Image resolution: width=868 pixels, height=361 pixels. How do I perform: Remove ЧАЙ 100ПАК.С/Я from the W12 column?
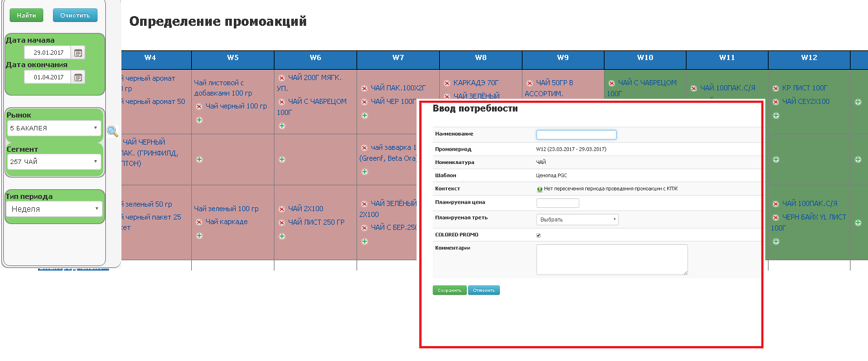(776, 204)
